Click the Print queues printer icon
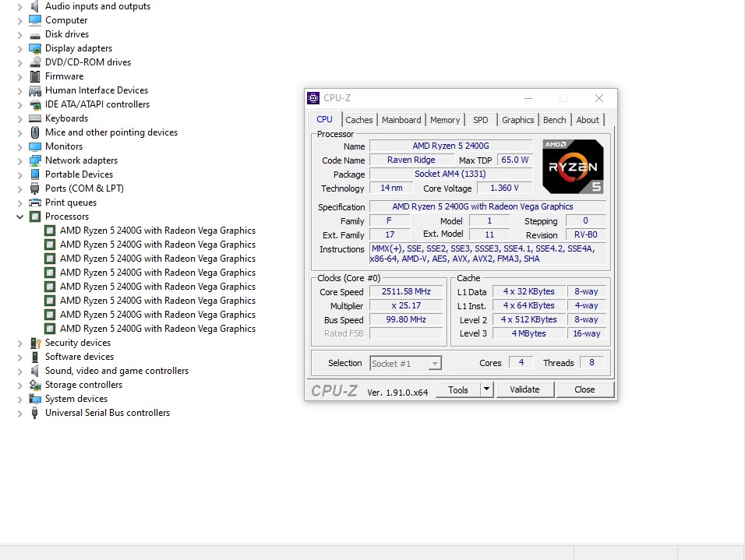 pos(35,203)
